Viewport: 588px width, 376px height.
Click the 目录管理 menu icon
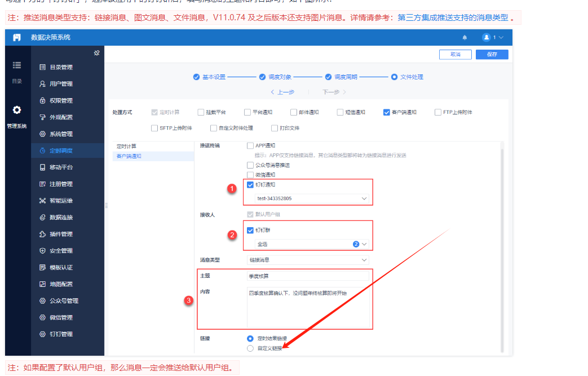pyautogui.click(x=42, y=67)
